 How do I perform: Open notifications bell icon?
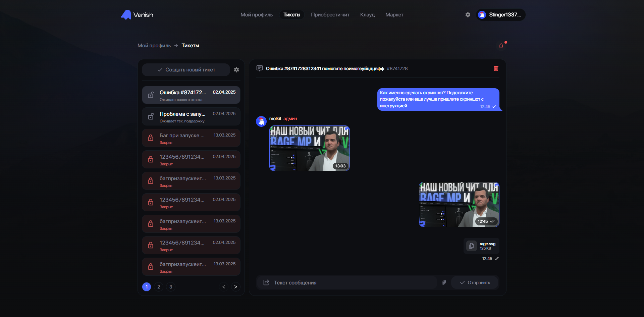tap(501, 46)
